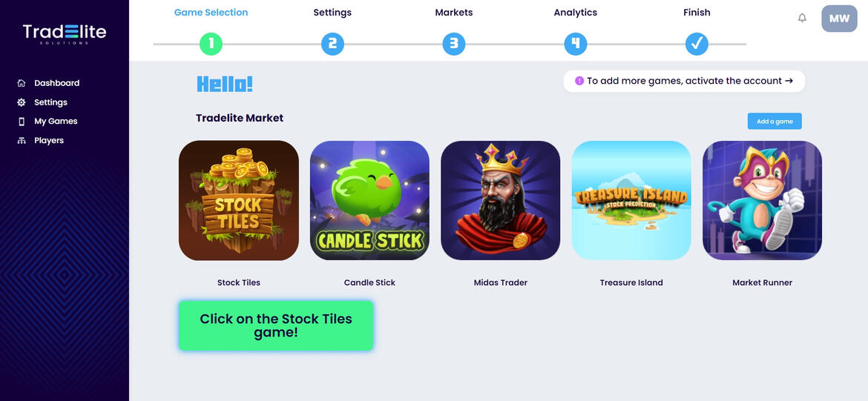Image resolution: width=868 pixels, height=401 pixels.
Task: Click the Finish checkmark step
Action: tap(697, 44)
